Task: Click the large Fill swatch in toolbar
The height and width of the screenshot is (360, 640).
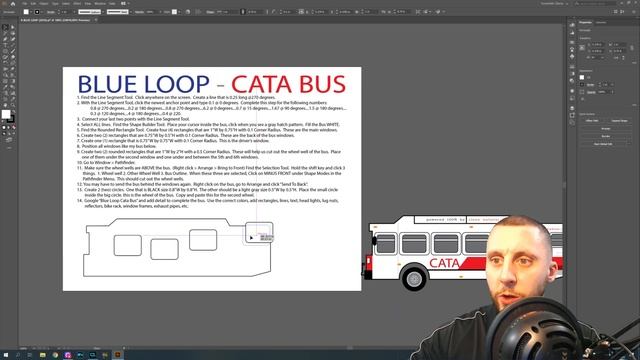Action: pyautogui.click(x=6, y=114)
